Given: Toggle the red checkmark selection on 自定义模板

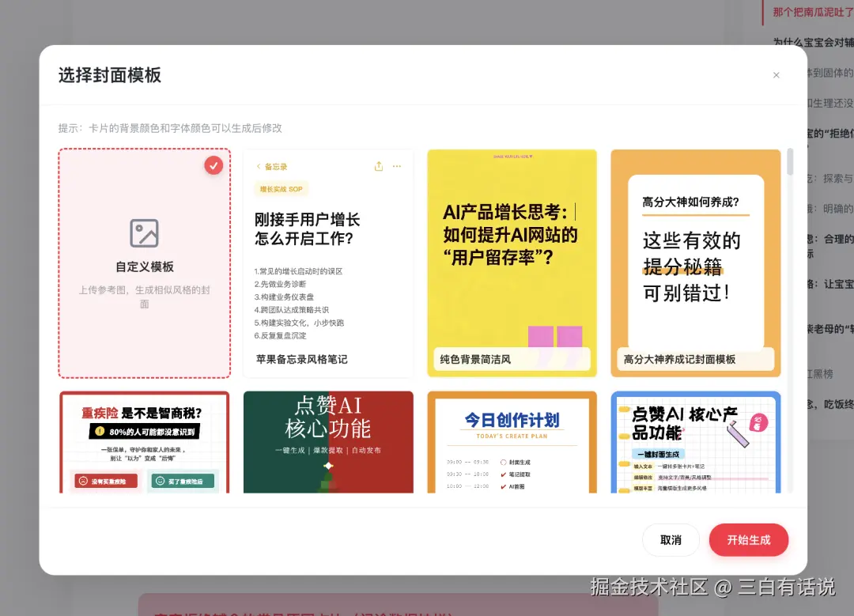Looking at the screenshot, I should (x=213, y=166).
